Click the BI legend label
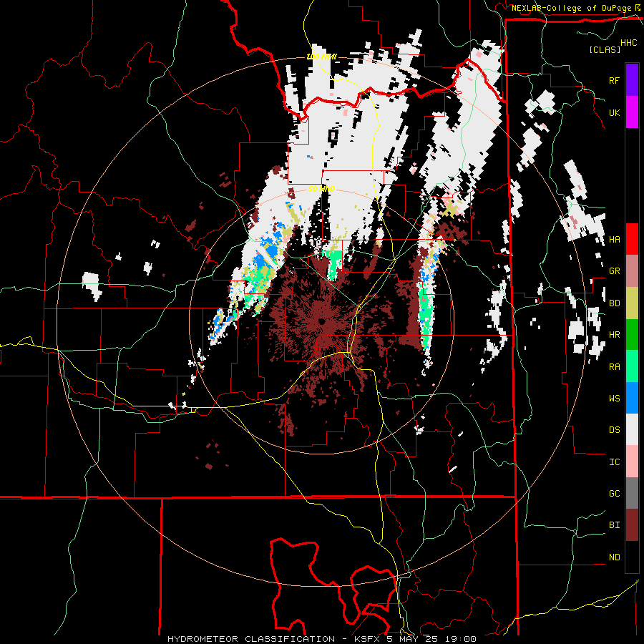 click(614, 525)
